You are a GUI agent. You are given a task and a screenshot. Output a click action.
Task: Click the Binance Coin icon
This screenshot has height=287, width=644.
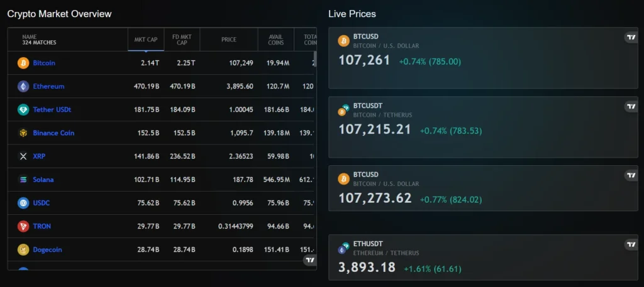(x=23, y=133)
